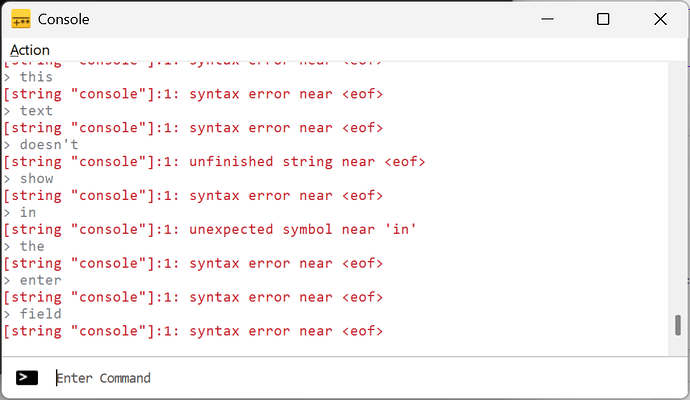Click the terminal prompt icon beside command field
The width and height of the screenshot is (690, 400).
point(28,378)
